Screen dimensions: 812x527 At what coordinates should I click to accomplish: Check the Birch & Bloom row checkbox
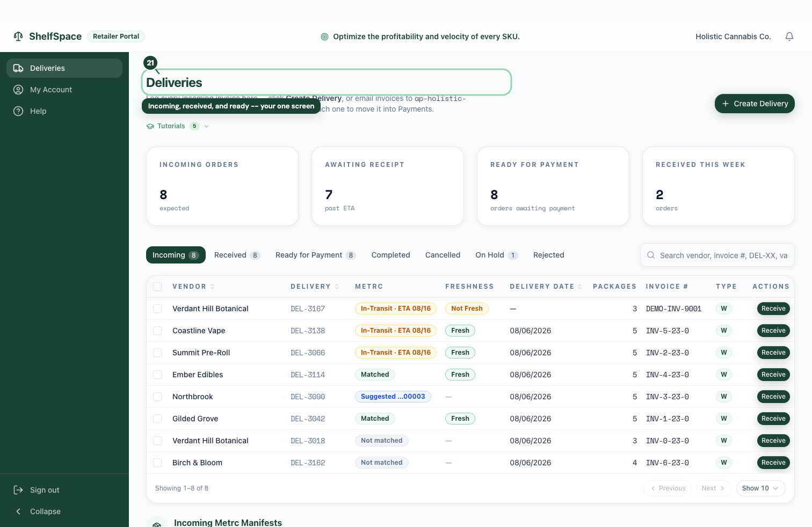tap(157, 463)
